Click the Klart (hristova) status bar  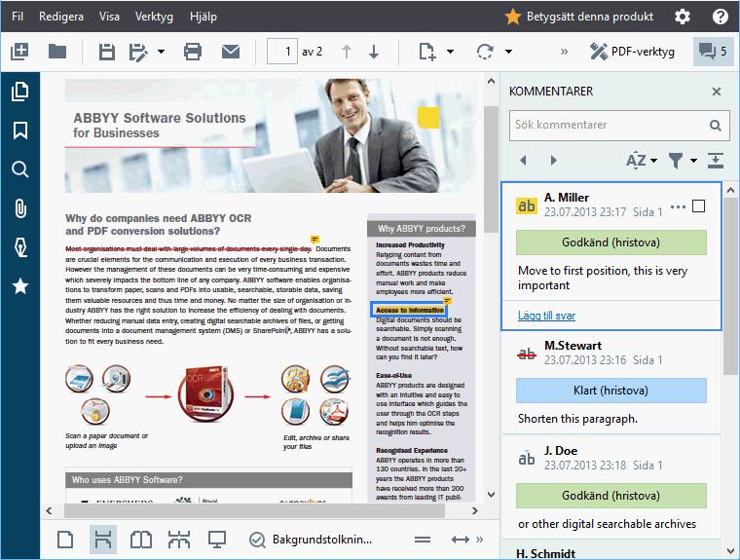pos(611,391)
